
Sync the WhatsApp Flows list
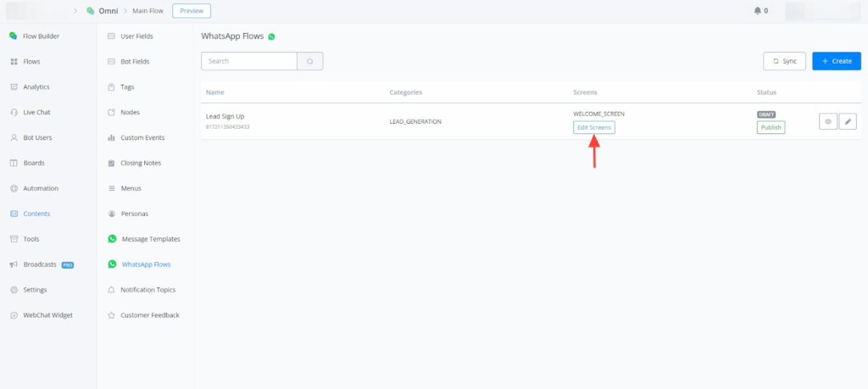pyautogui.click(x=784, y=61)
